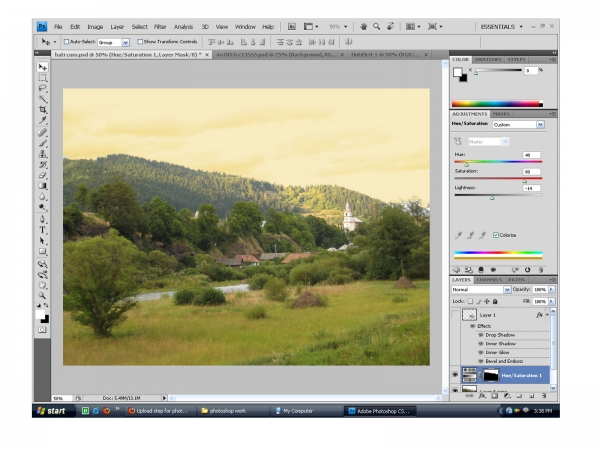Image resolution: width=600 pixels, height=450 pixels.
Task: Switch to the Masks tab
Action: tap(501, 114)
